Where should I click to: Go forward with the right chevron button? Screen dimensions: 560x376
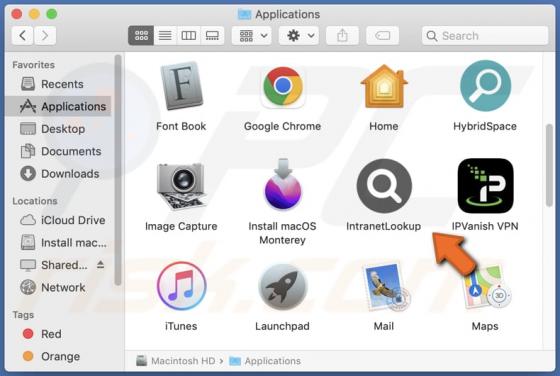[45, 35]
